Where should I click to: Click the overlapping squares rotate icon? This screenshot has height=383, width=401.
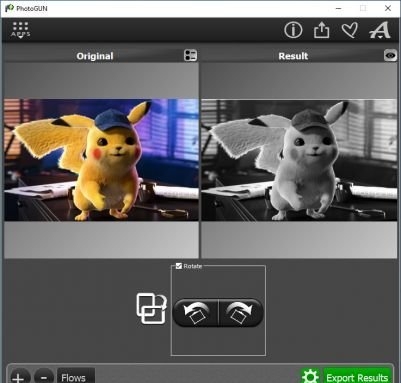coord(151,308)
